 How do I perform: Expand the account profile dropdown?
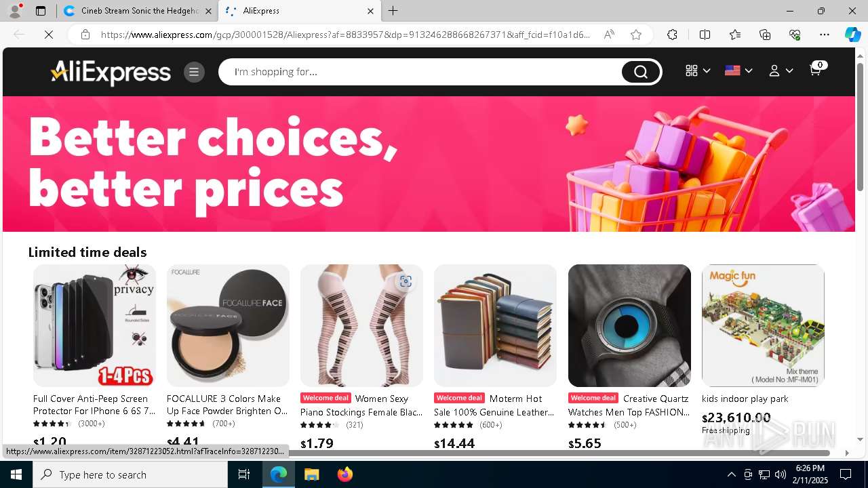781,70
